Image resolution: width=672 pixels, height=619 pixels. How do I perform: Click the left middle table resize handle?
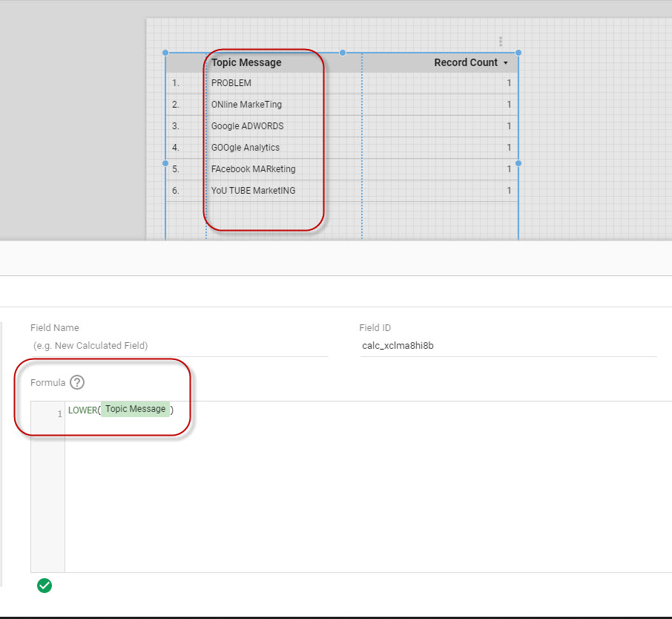tap(165, 163)
